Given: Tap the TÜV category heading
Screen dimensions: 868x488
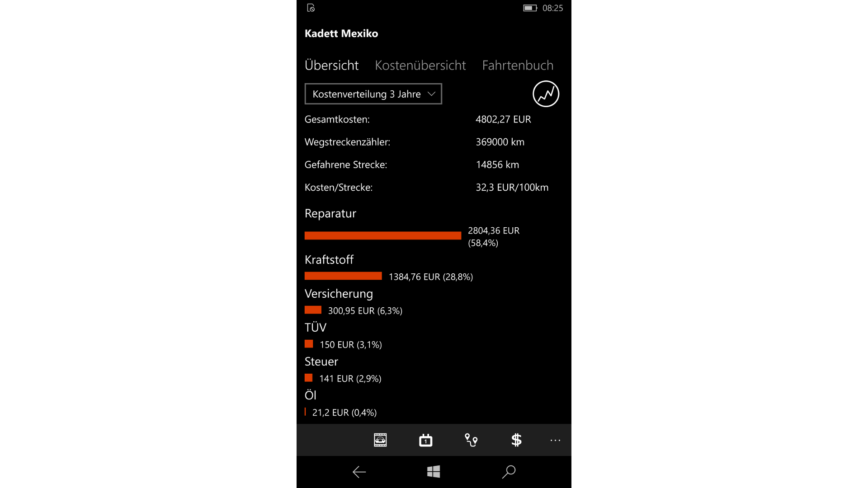Looking at the screenshot, I should pyautogui.click(x=316, y=327).
